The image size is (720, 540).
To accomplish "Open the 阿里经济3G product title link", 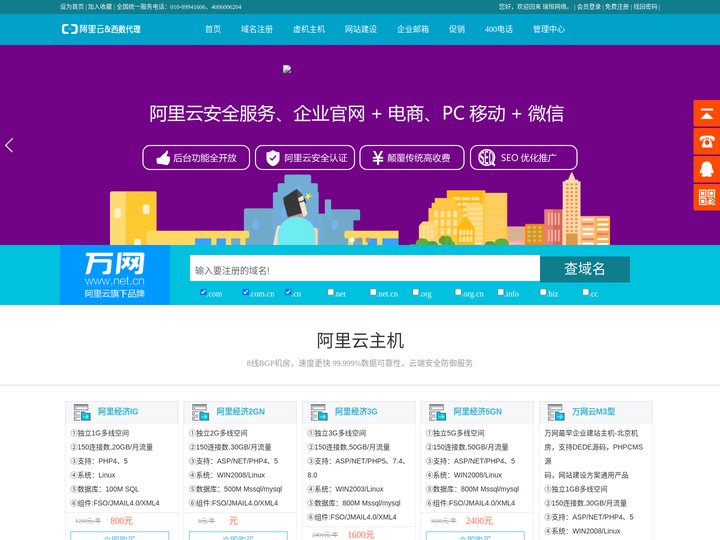I will (356, 411).
